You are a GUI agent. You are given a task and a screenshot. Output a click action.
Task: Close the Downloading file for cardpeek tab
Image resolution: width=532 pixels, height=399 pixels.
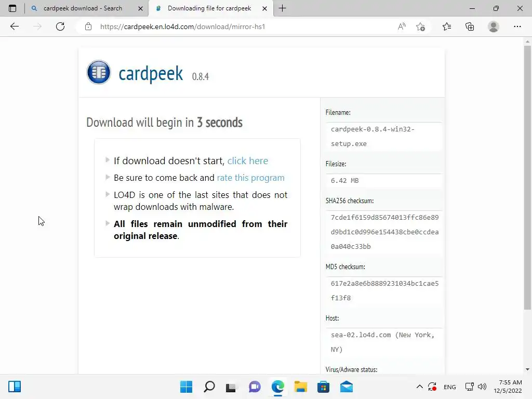click(264, 8)
